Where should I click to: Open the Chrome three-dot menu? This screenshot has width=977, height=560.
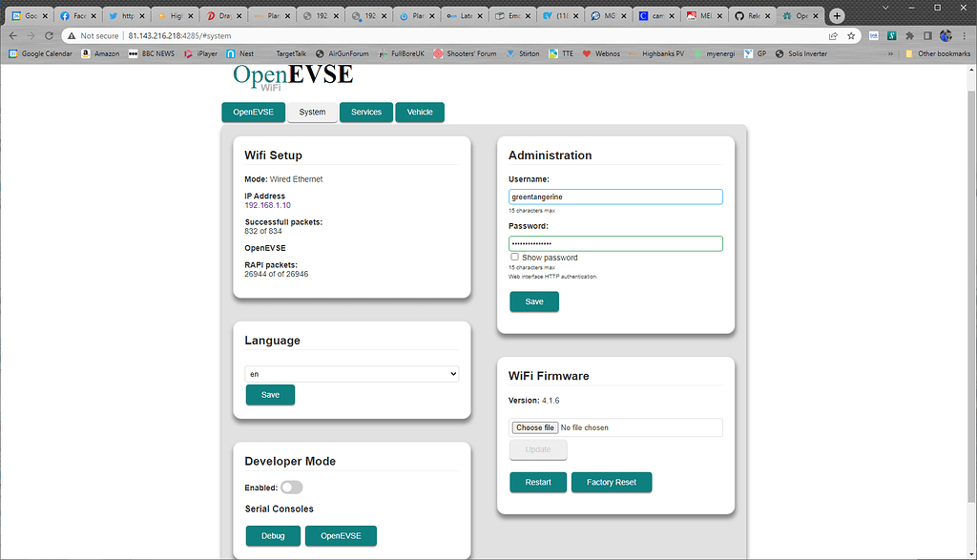(965, 34)
